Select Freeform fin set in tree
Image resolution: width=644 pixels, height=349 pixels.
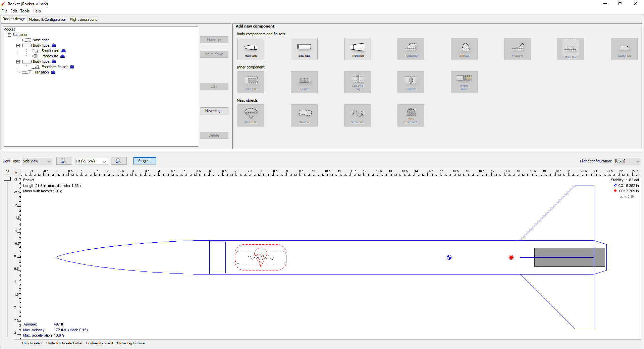[54, 67]
